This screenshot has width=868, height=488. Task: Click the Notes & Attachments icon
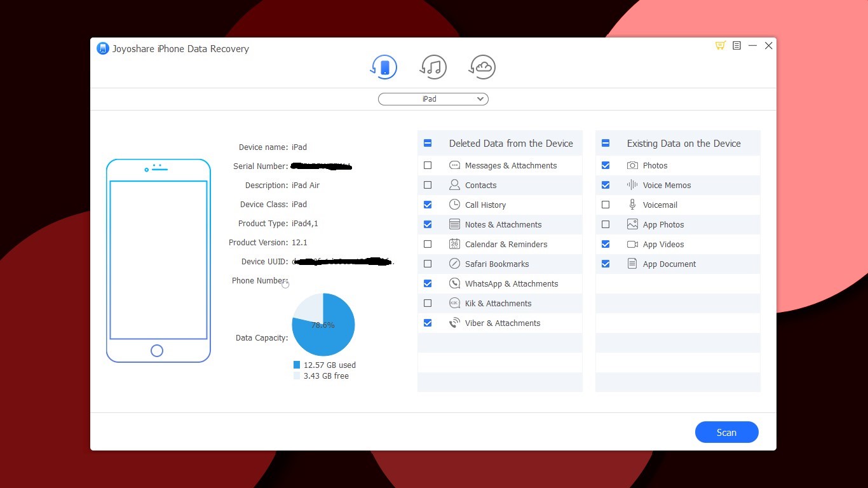click(454, 224)
